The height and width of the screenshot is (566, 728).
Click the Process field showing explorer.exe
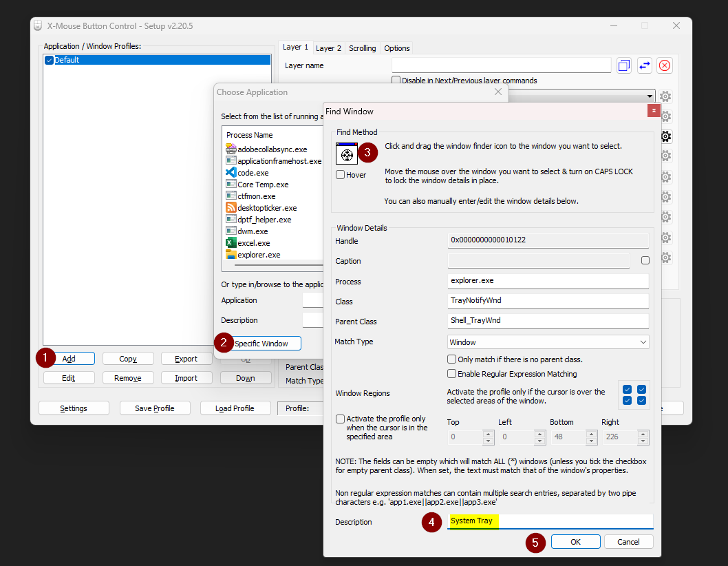click(x=548, y=281)
